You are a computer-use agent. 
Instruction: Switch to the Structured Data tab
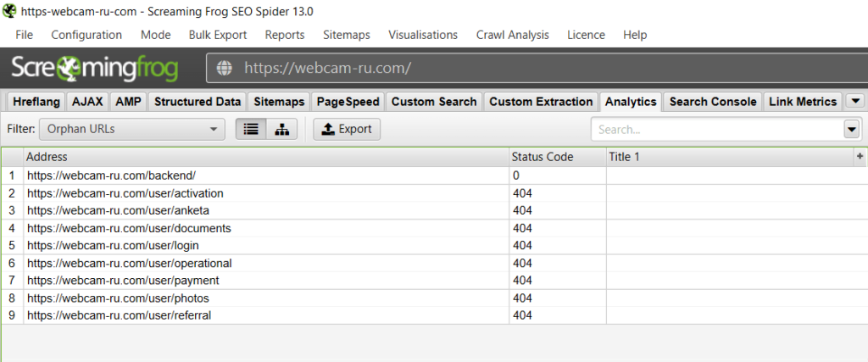[198, 102]
